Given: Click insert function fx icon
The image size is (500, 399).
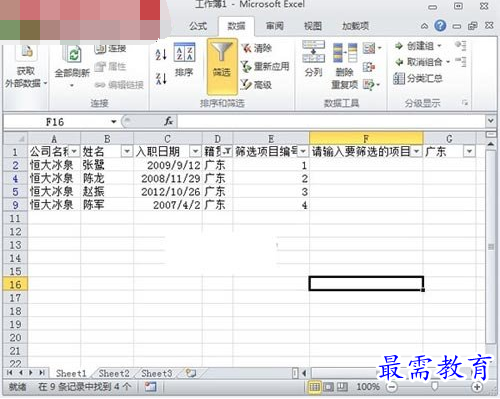Looking at the screenshot, I should (169, 121).
